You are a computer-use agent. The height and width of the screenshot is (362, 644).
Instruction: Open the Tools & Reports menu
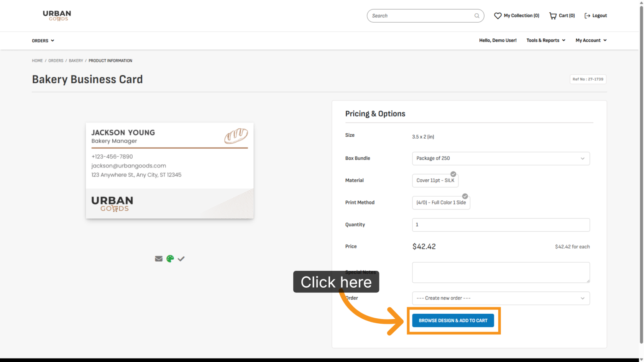coord(546,40)
